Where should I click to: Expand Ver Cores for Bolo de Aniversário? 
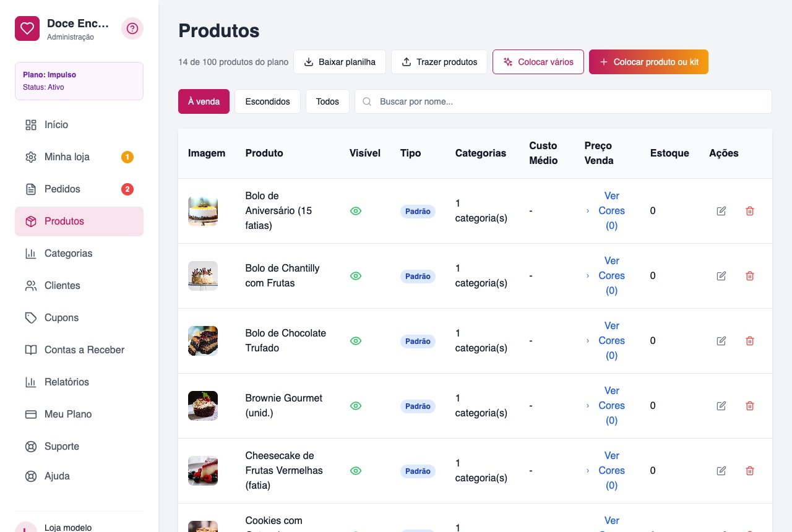(x=606, y=211)
